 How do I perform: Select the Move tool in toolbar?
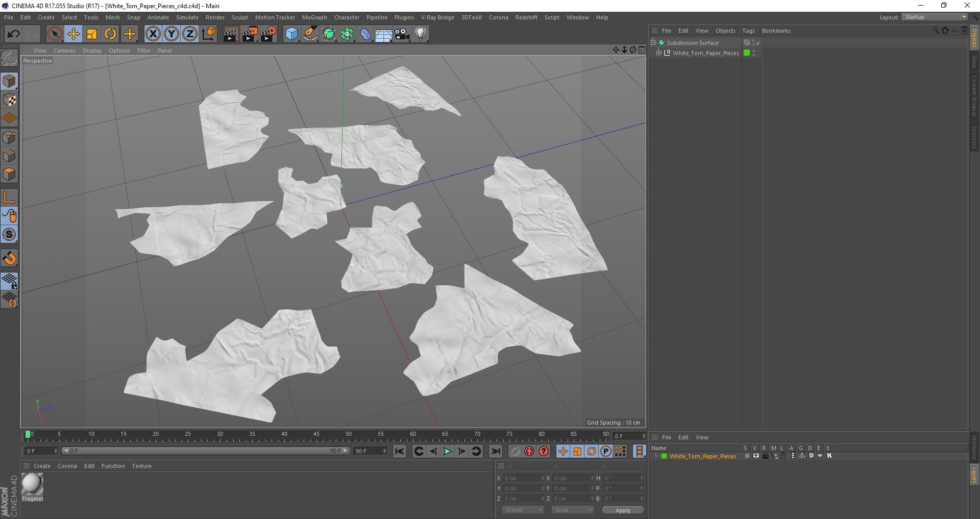click(x=73, y=34)
